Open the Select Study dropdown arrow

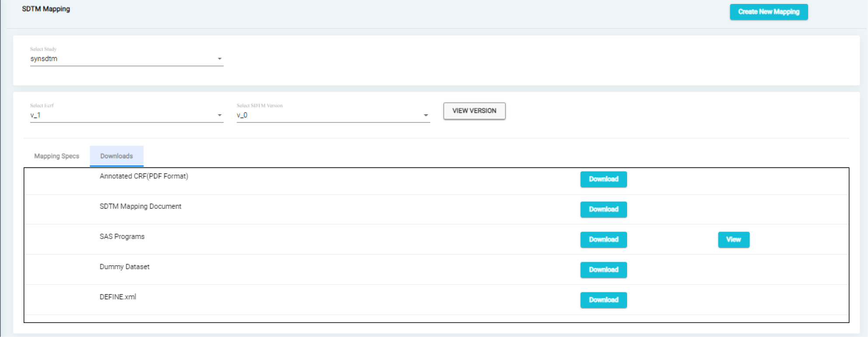point(220,59)
